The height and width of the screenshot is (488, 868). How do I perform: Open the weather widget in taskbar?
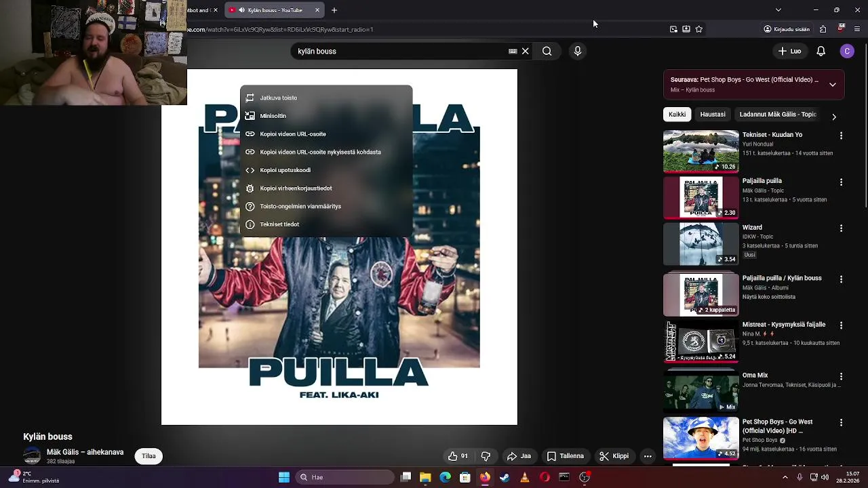(x=34, y=477)
